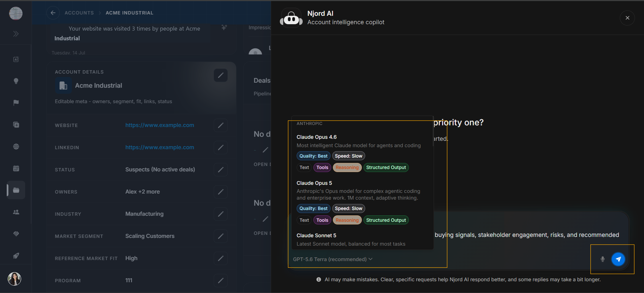
Task: Edit the Industry field
Action: (x=221, y=214)
